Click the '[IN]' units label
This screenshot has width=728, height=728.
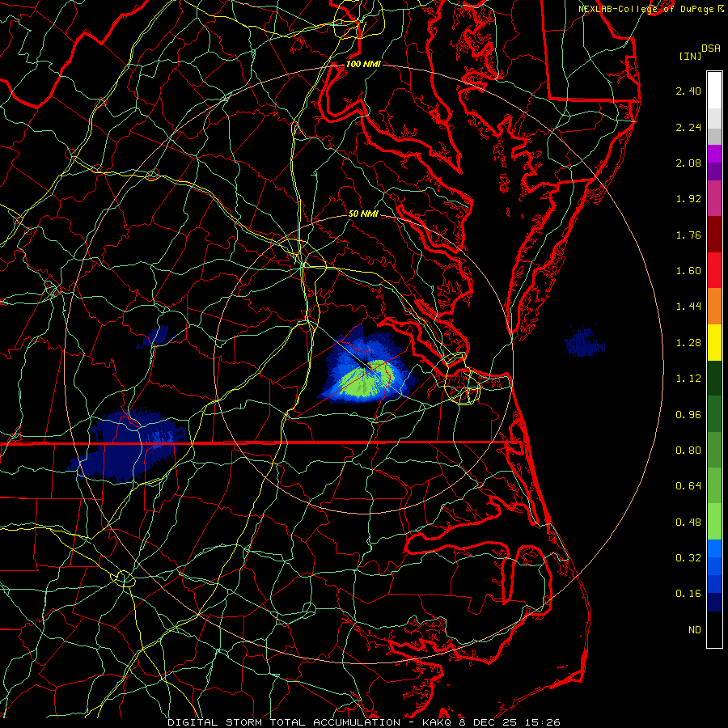(691, 56)
